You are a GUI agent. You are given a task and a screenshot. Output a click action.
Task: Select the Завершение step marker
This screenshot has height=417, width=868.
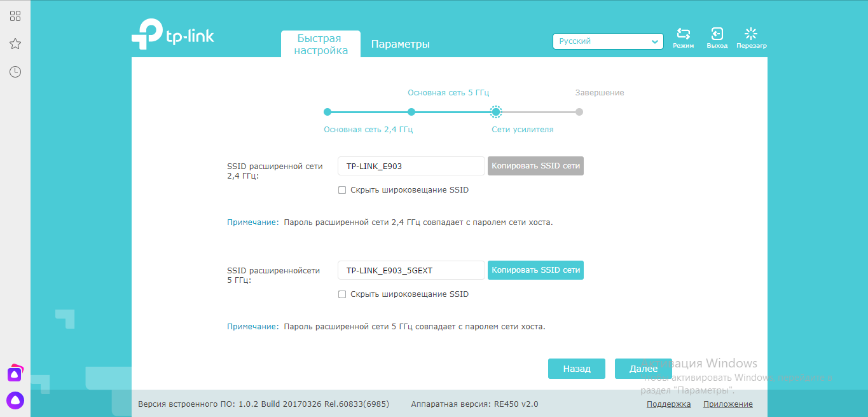(579, 112)
